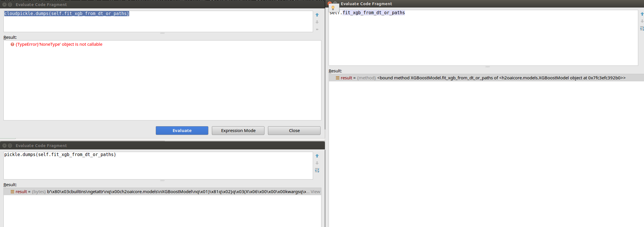Click the red TypeError icon in the result
Viewport: 644px width, 227px height.
click(x=12, y=44)
